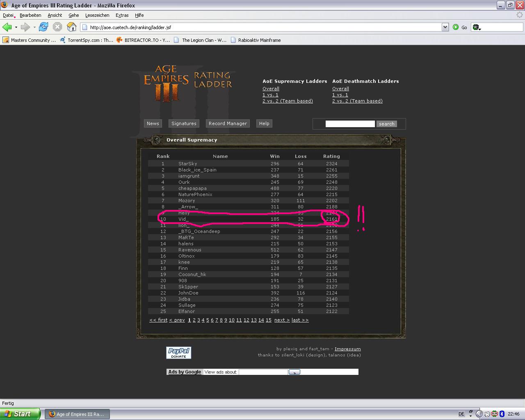Open the Gehe menu

click(74, 15)
